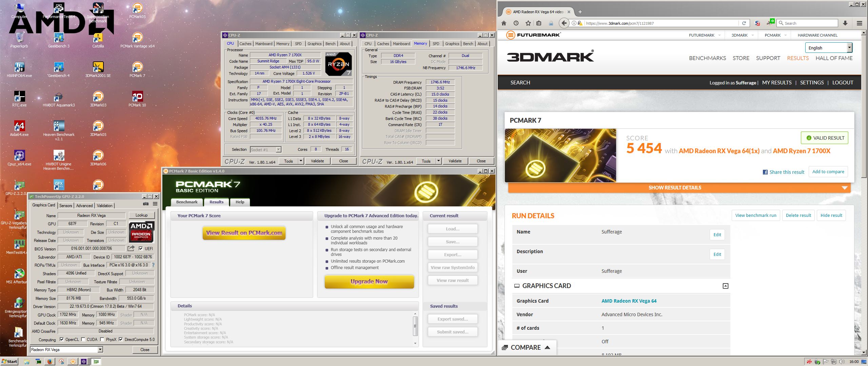868x366 pixels.
Task: Open the Papierkorb recycle bin
Action: (x=19, y=40)
